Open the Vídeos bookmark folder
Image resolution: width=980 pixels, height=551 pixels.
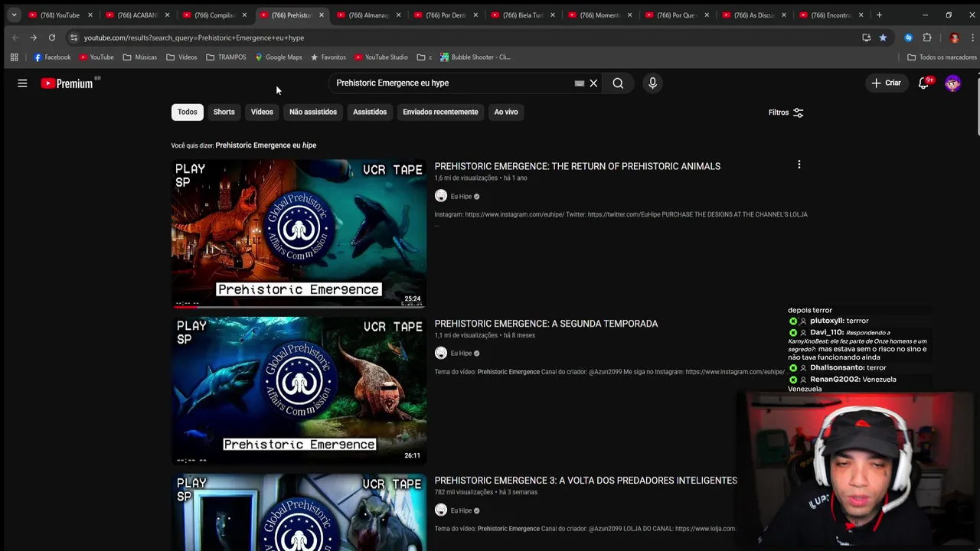point(181,57)
